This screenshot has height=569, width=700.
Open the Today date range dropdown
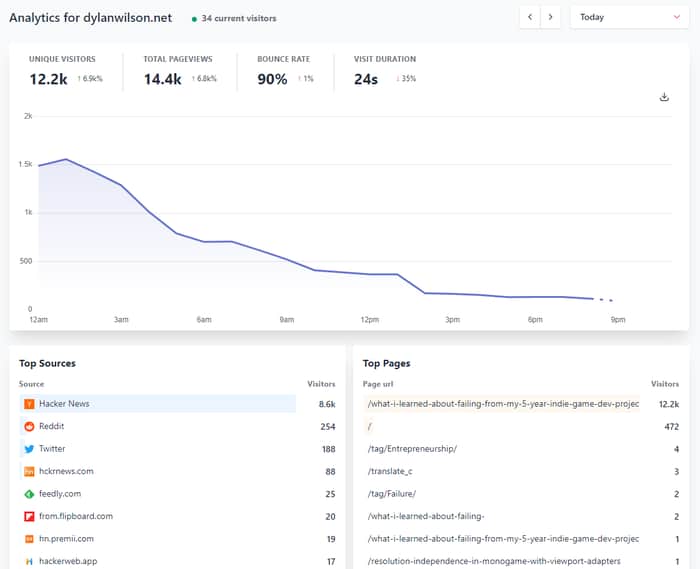tap(629, 17)
